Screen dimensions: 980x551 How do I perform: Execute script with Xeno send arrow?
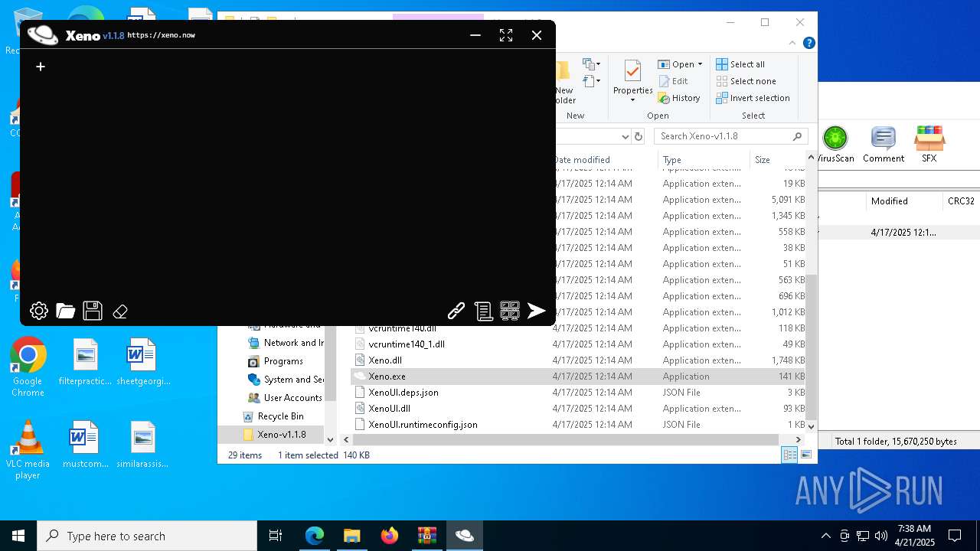[537, 310]
